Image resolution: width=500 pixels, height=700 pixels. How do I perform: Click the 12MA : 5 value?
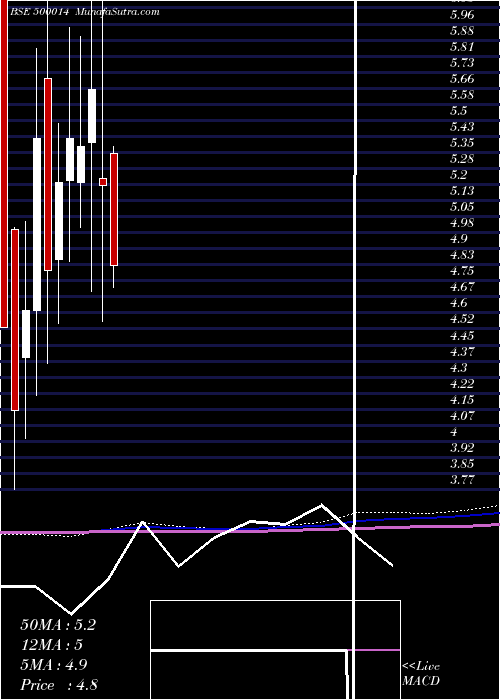(51, 645)
